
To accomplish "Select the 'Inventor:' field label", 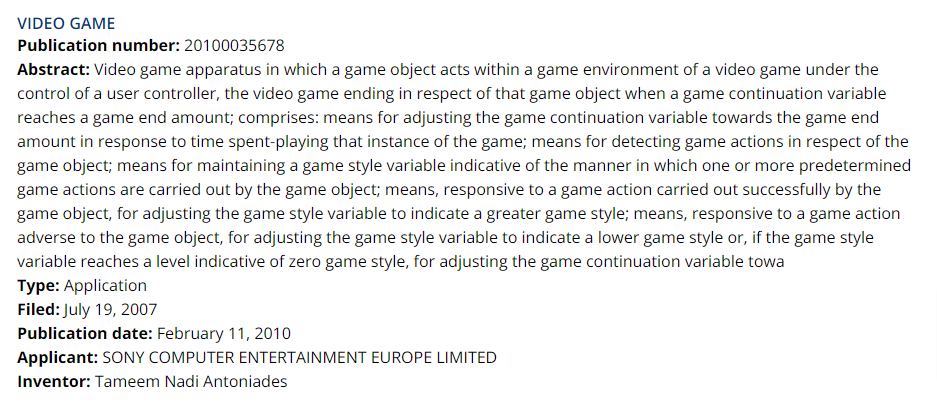I will click(54, 381).
